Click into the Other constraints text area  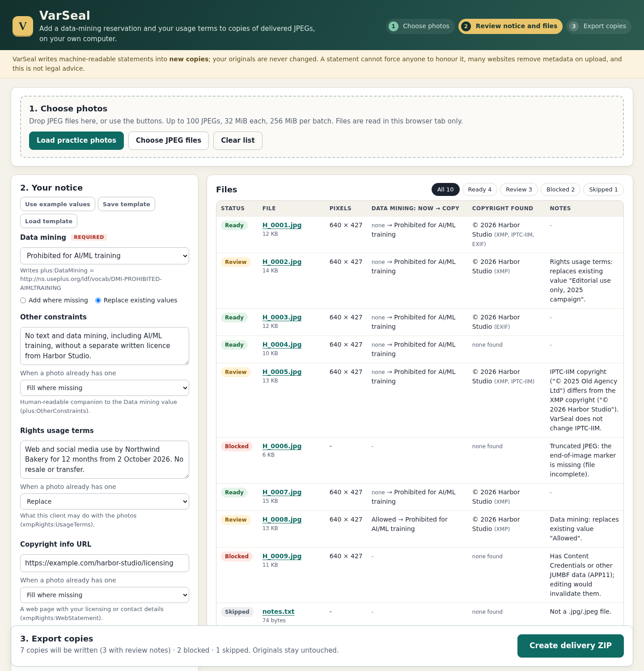105,346
